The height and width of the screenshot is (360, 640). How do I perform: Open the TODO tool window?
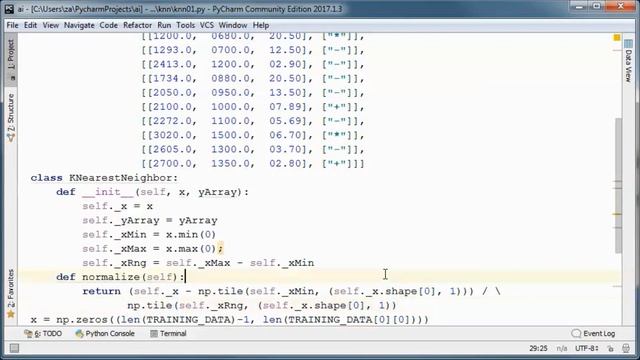pos(43,333)
